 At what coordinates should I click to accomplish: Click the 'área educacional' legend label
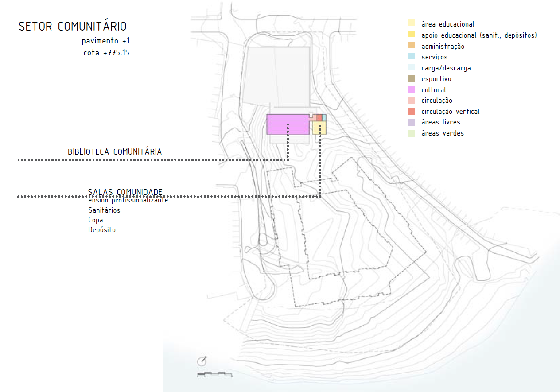click(x=448, y=24)
